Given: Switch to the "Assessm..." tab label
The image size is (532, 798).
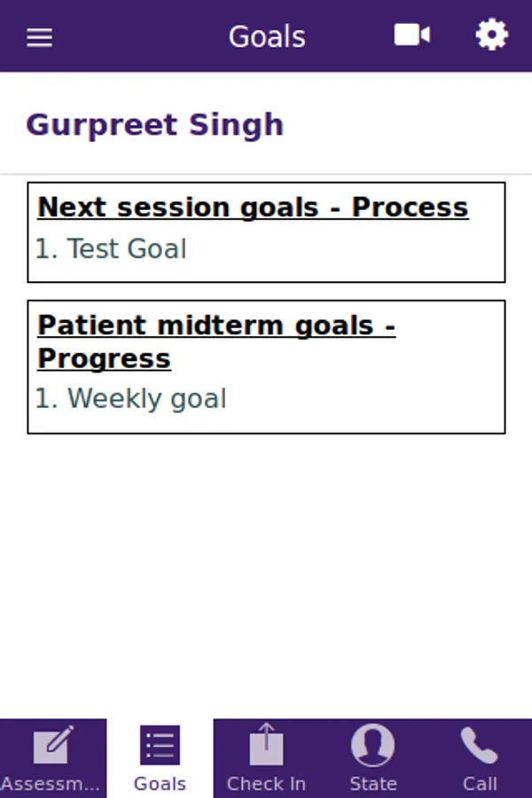Looking at the screenshot, I should 51,784.
